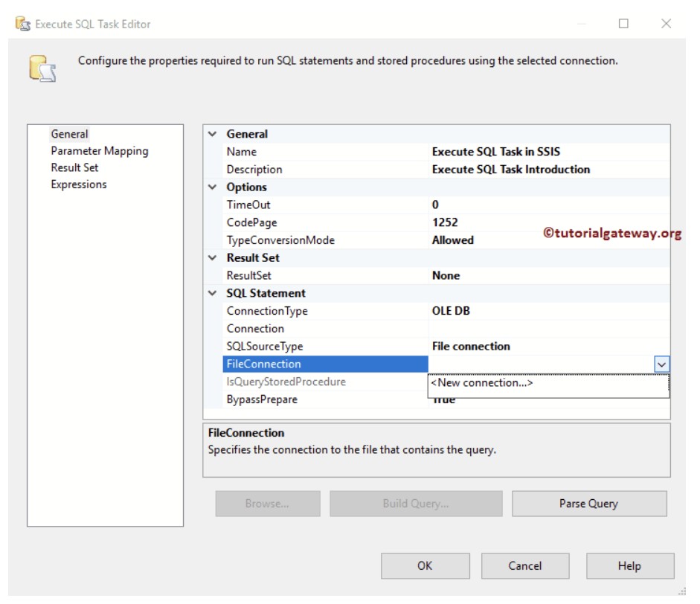Screen dimensions: 700x604
Task: Open the Expressions page
Action: [x=79, y=184]
